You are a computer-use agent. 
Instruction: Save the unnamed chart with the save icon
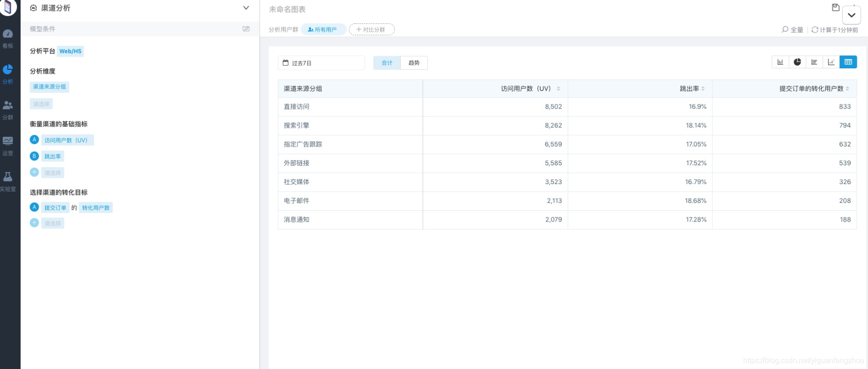click(x=836, y=7)
